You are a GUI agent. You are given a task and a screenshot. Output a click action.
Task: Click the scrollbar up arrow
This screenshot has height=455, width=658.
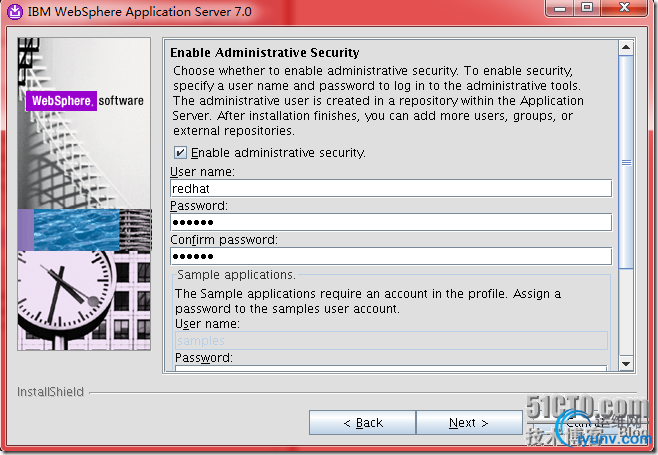[626, 47]
